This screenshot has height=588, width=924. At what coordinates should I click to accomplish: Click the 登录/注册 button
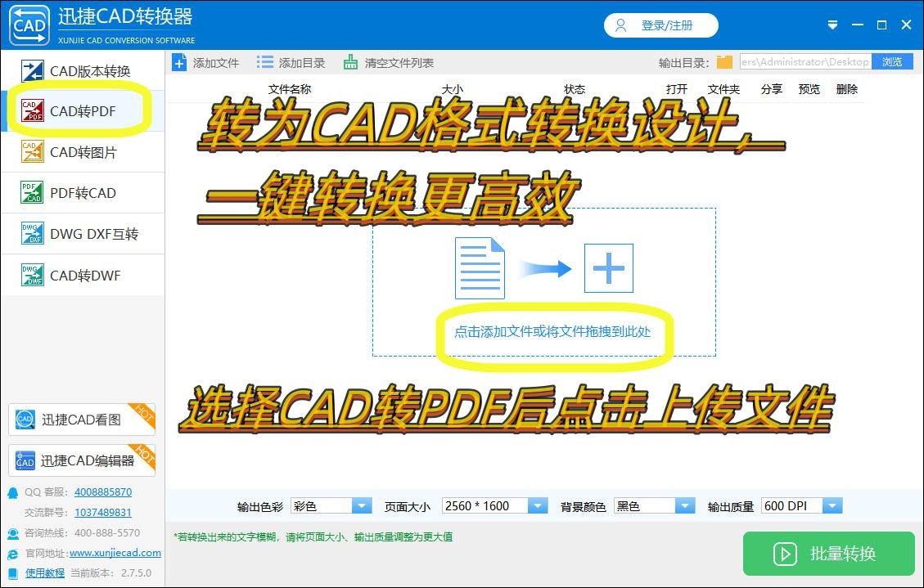pos(661,25)
